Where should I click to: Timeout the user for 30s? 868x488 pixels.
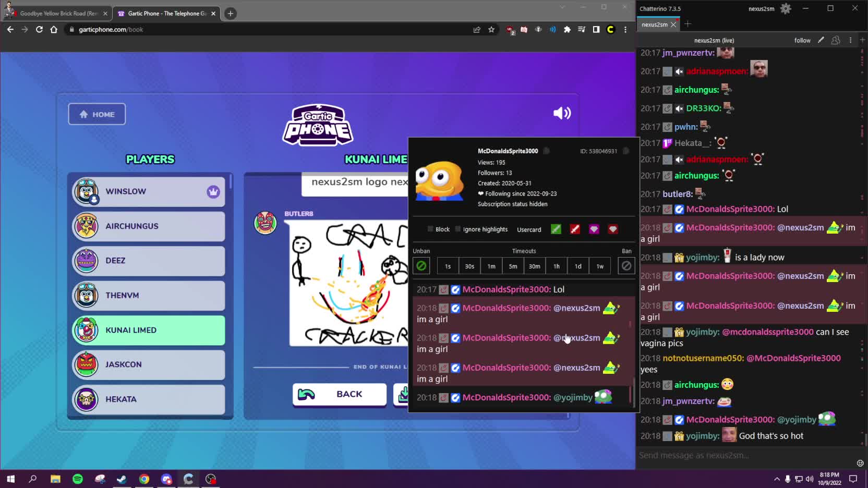pos(469,266)
